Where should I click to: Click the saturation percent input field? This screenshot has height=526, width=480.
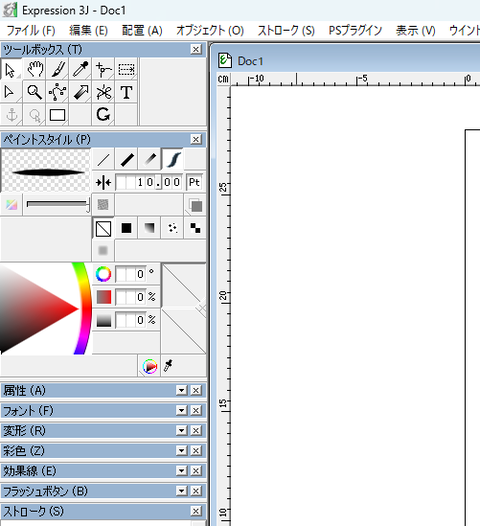pyautogui.click(x=131, y=297)
